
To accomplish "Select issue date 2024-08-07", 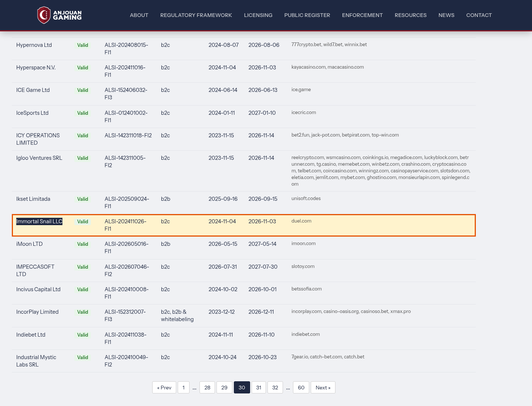I will pyautogui.click(x=224, y=45).
